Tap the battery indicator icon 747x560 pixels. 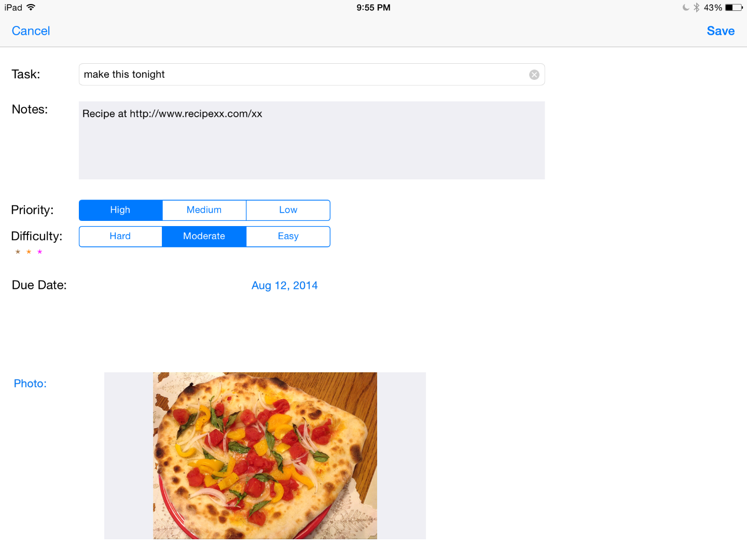pyautogui.click(x=734, y=7)
